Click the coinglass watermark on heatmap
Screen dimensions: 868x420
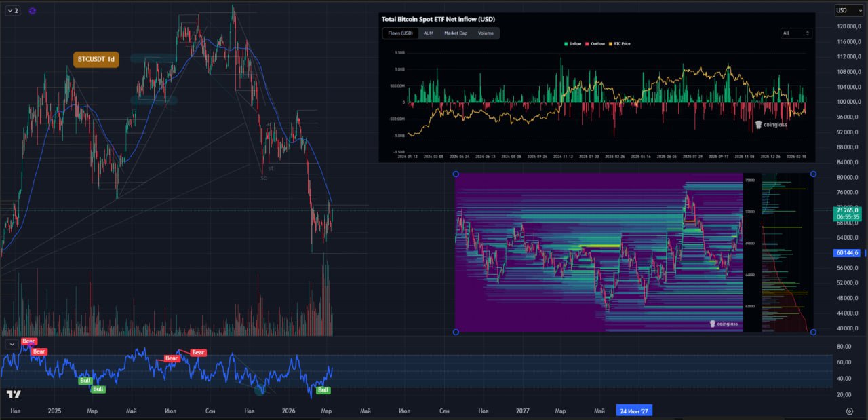pyautogui.click(x=723, y=324)
